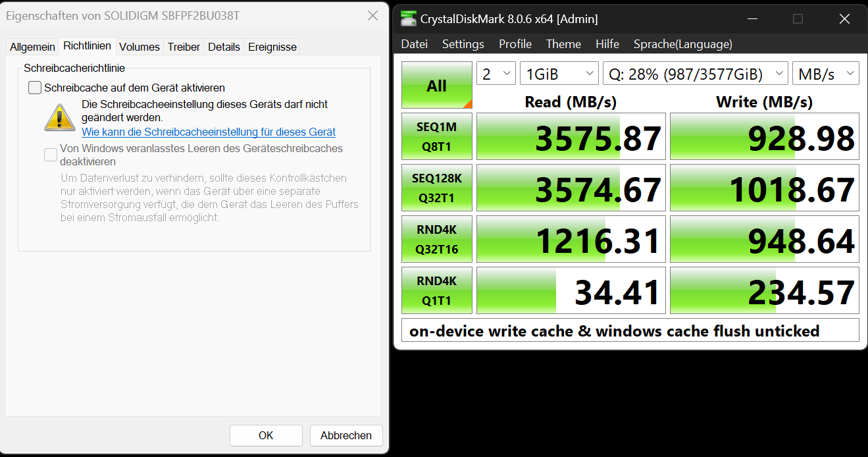Viewport: 868px width, 457px height.
Task: Change the MB/s unit dropdown
Action: (x=826, y=74)
